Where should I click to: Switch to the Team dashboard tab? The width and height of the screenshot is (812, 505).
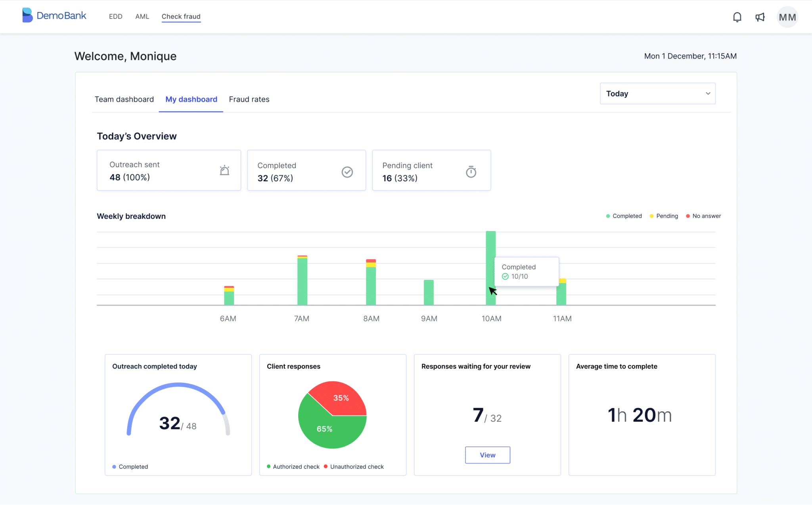pos(124,99)
